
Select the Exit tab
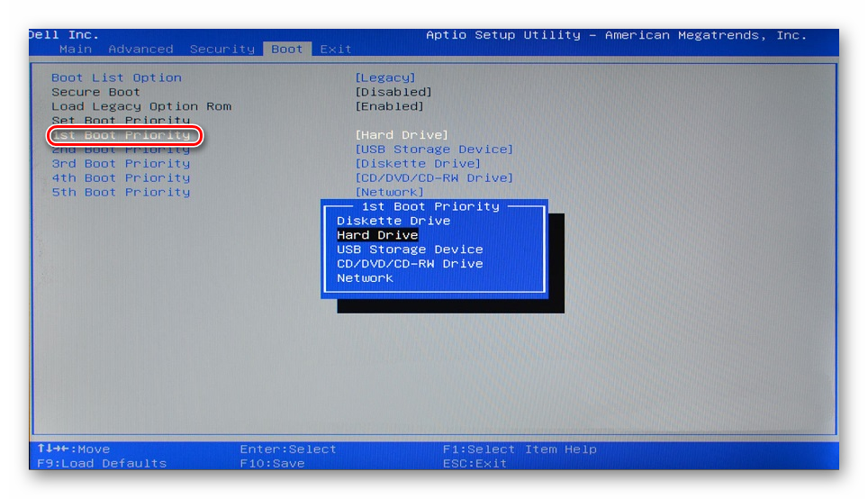point(336,49)
